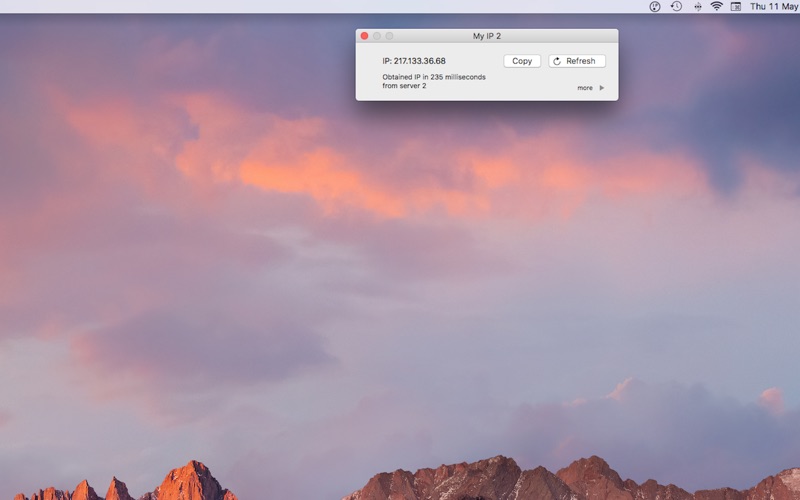This screenshot has width=800, height=500.
Task: Click the circular arrow in Refresh button
Action: [557, 61]
